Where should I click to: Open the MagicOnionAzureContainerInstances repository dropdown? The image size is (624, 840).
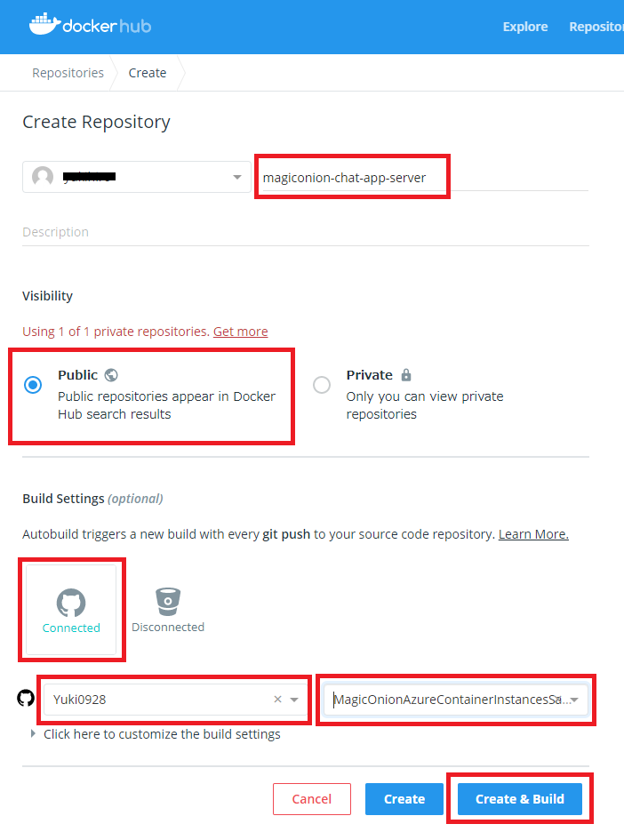coord(575,700)
